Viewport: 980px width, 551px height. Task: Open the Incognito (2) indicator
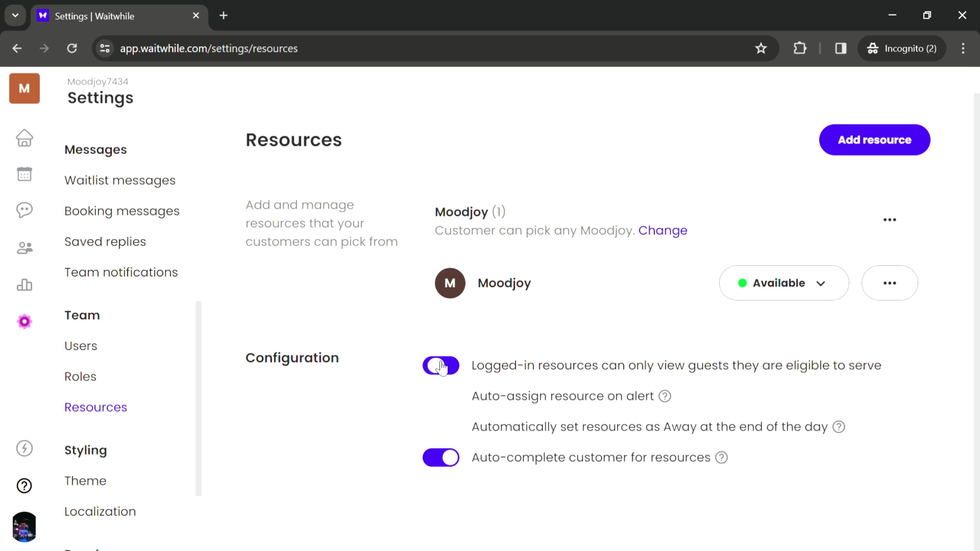point(902,48)
